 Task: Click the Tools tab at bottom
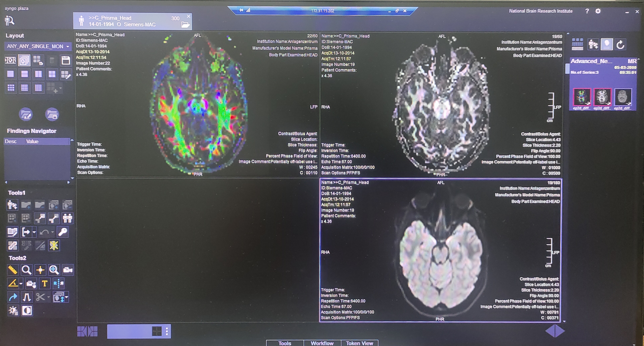pyautogui.click(x=285, y=343)
